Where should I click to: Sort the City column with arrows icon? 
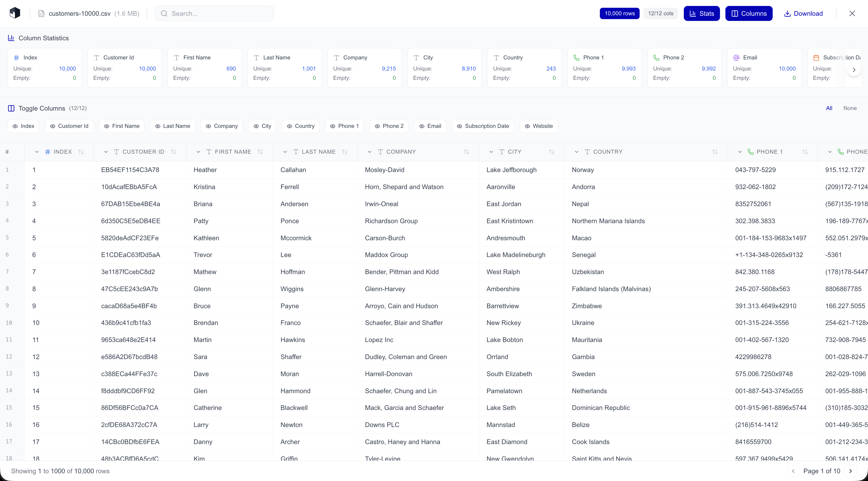coord(552,152)
